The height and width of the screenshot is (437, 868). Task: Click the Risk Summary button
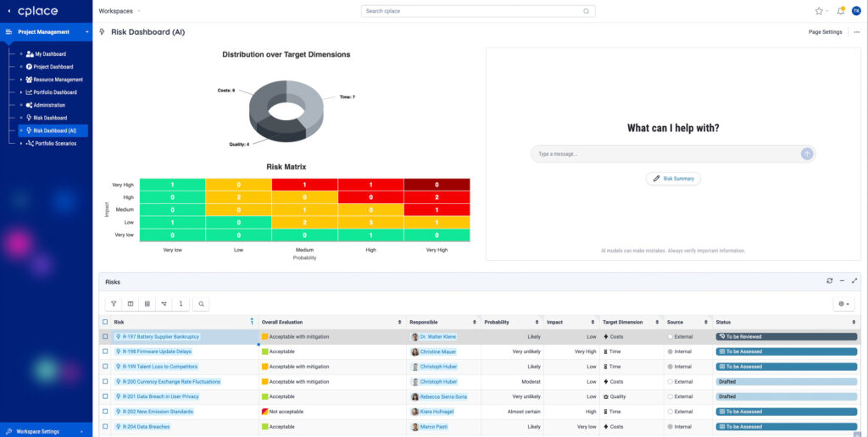tap(673, 179)
